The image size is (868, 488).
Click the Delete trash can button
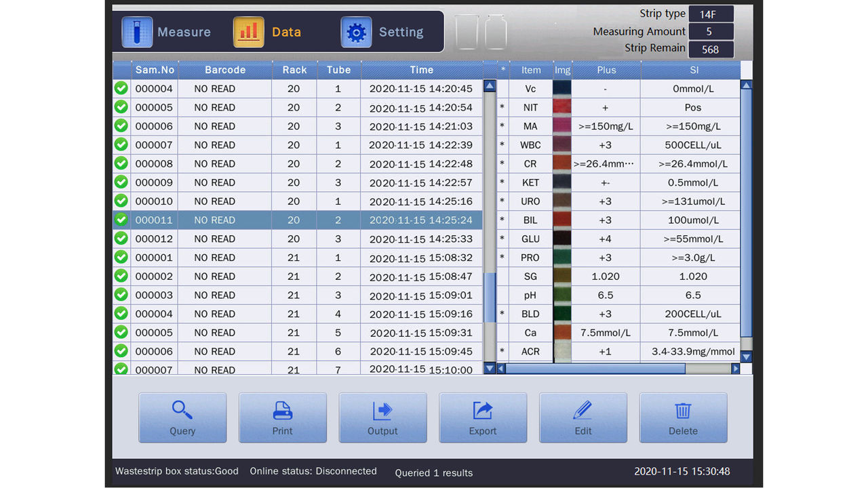tap(683, 418)
